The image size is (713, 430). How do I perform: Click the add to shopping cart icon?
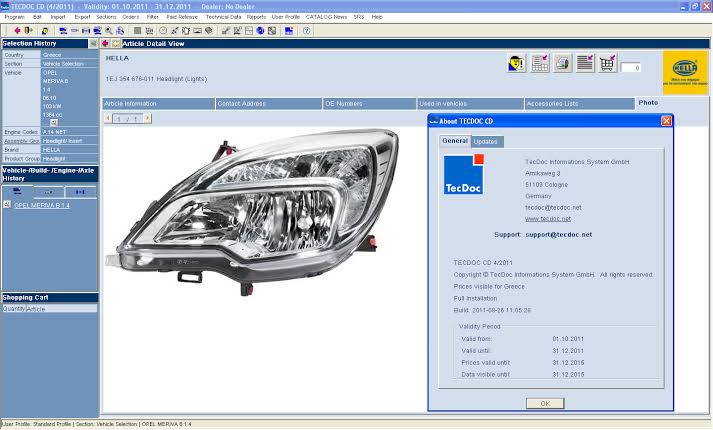tap(608, 64)
